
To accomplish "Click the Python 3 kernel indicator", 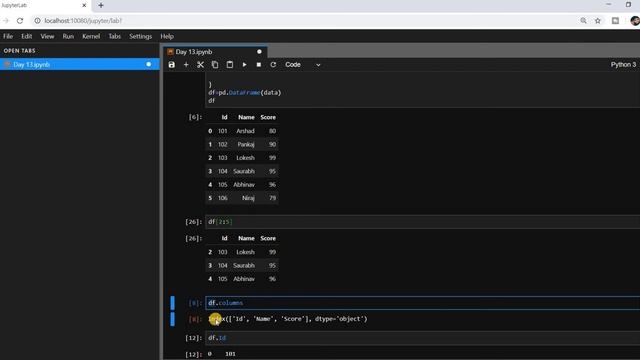I will coord(623,64).
